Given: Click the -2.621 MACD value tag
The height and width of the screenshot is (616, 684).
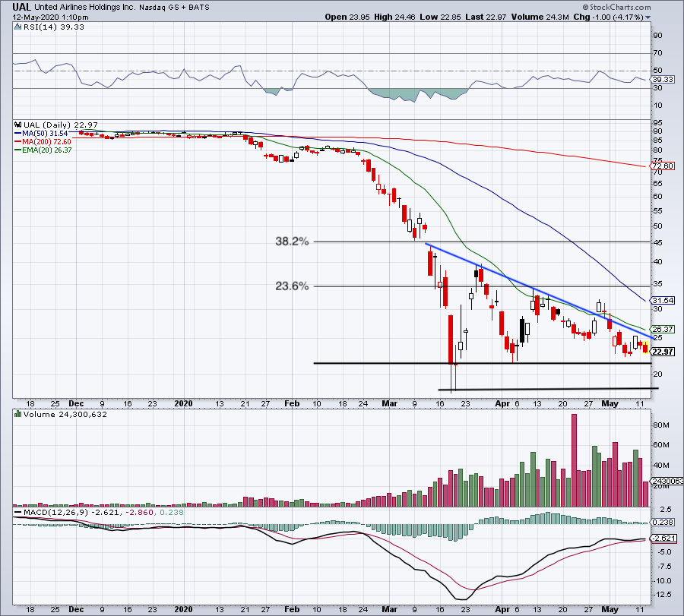Looking at the screenshot, I should 663,539.
